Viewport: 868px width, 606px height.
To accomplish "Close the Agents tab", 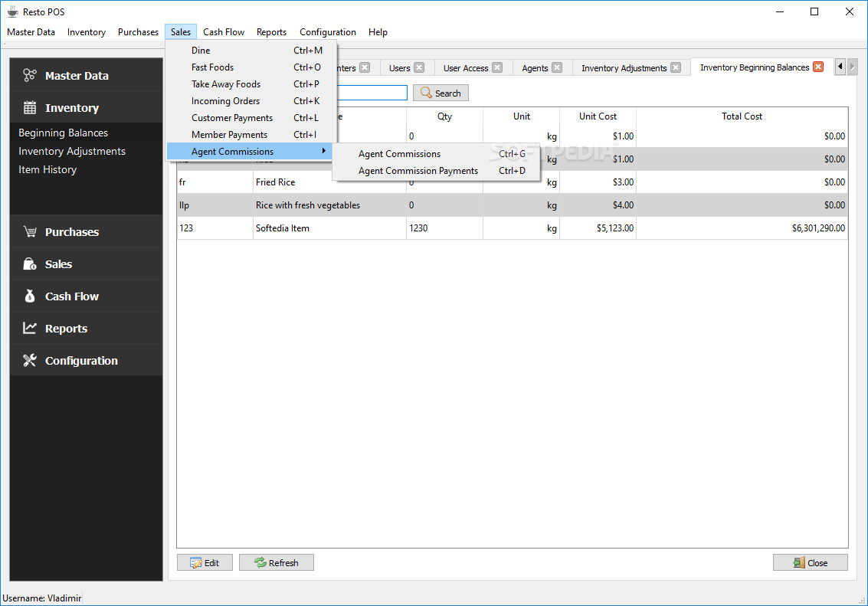I will 557,67.
